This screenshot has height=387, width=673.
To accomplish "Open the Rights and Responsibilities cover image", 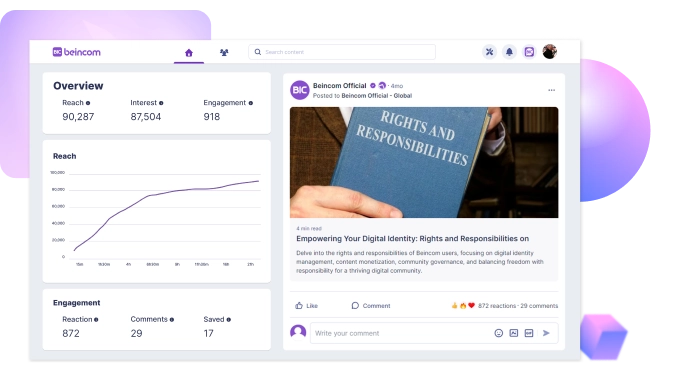I will [x=424, y=162].
